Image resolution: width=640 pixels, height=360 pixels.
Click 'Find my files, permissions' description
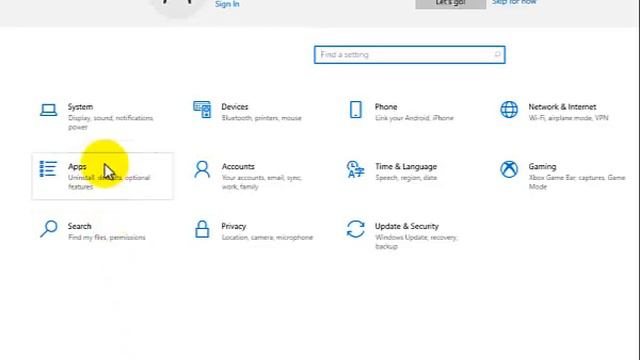click(x=107, y=237)
